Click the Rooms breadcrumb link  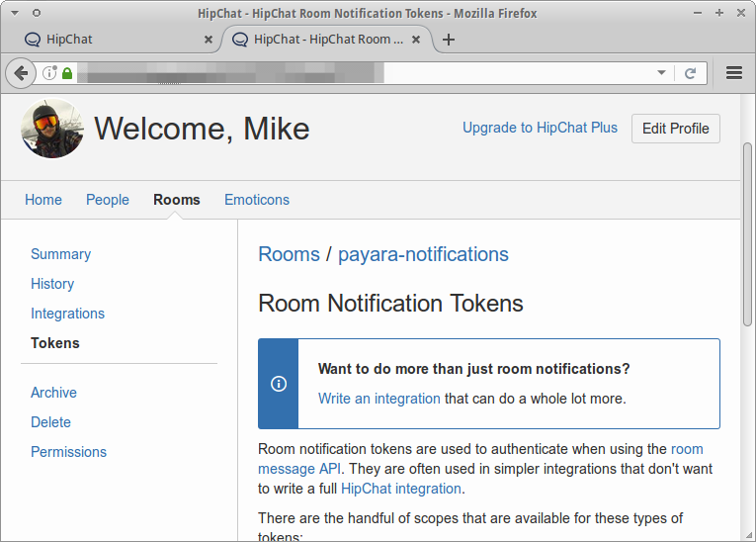point(289,254)
